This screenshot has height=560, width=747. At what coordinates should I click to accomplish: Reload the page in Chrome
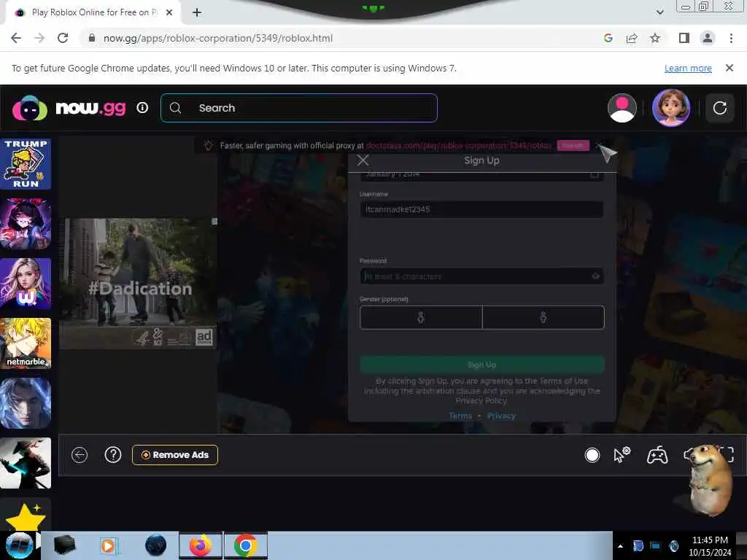tap(63, 38)
